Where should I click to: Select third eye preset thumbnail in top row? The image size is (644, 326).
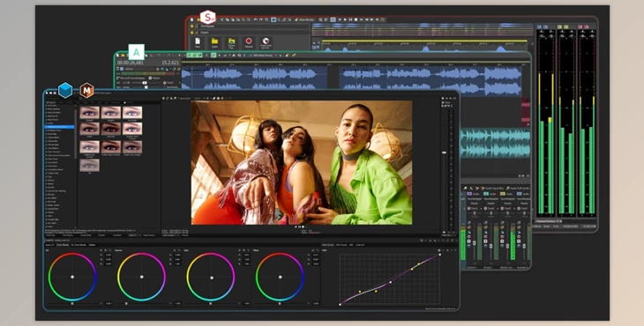[132, 113]
